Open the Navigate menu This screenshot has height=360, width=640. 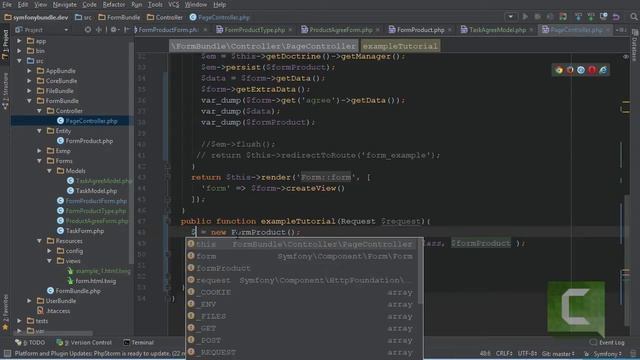point(64,4)
